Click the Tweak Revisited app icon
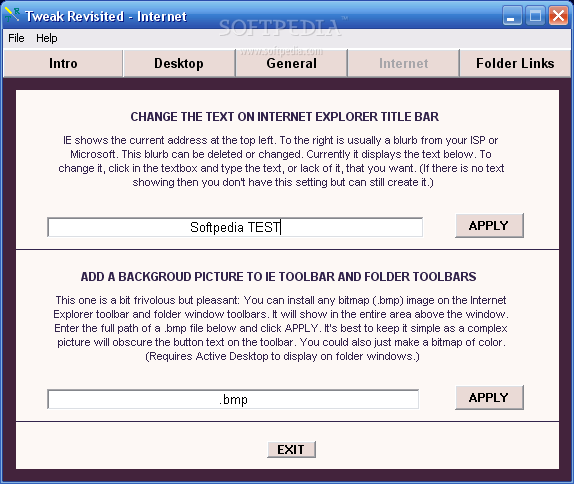Viewport: 574px width, 484px height. pyautogui.click(x=12, y=15)
